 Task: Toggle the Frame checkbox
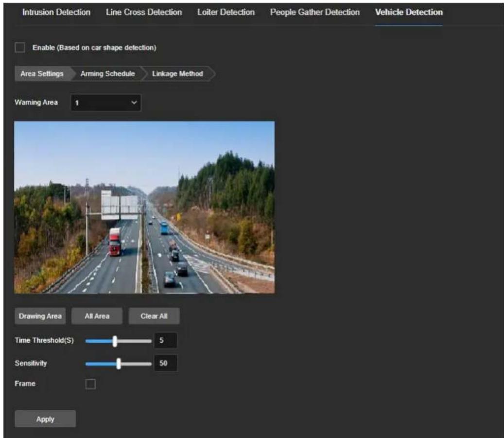pos(91,384)
